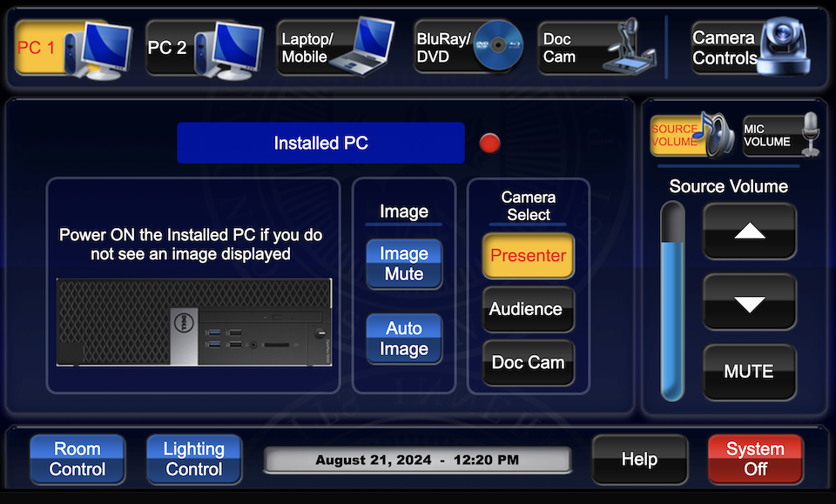836x504 pixels.
Task: Open Help
Action: (639, 459)
